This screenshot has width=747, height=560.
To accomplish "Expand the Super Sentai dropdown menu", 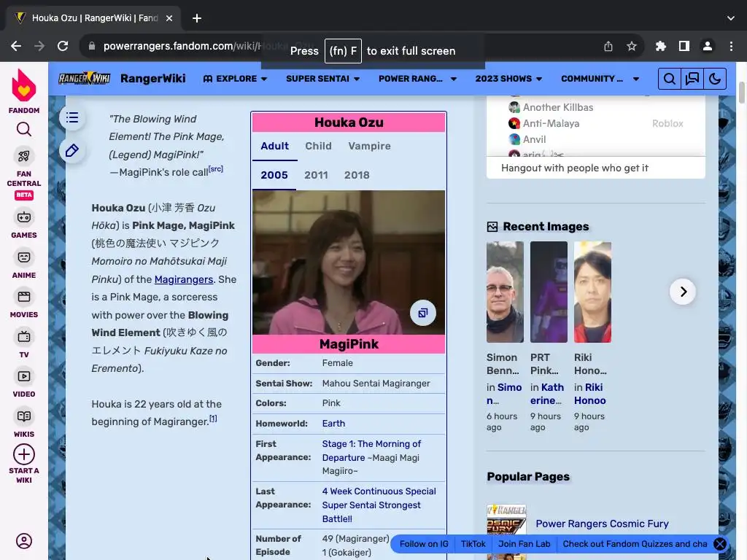I will coord(322,79).
